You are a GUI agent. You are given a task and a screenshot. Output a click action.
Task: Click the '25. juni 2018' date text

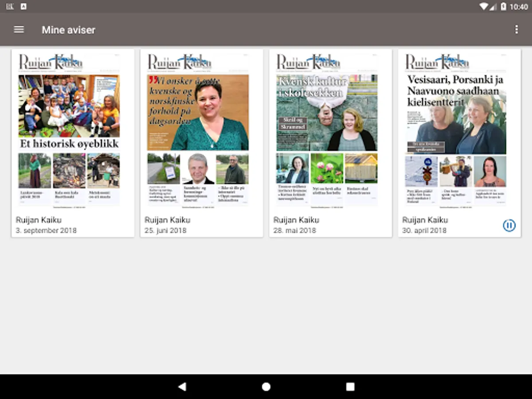[165, 231]
